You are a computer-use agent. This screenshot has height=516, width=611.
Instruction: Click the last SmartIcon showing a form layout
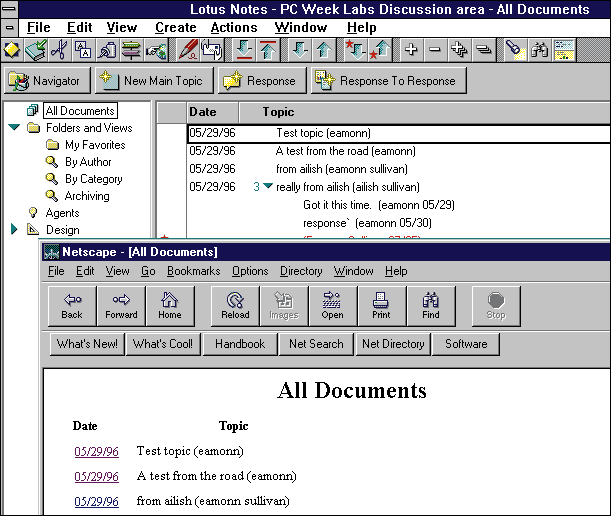564,50
